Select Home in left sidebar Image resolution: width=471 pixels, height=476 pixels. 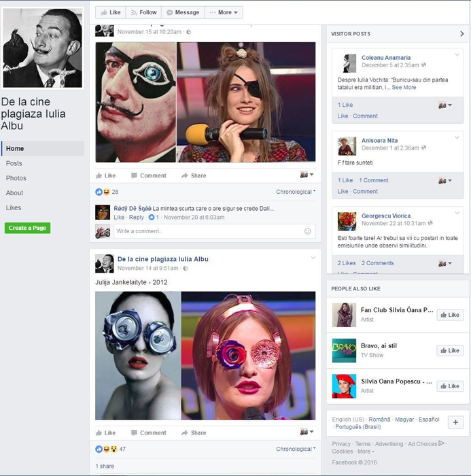point(43,148)
